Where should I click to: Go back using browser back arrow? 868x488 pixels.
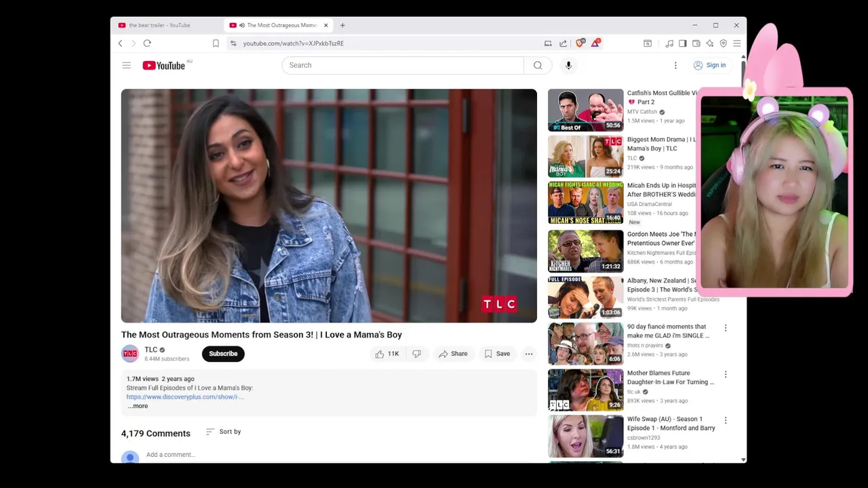[x=121, y=43]
